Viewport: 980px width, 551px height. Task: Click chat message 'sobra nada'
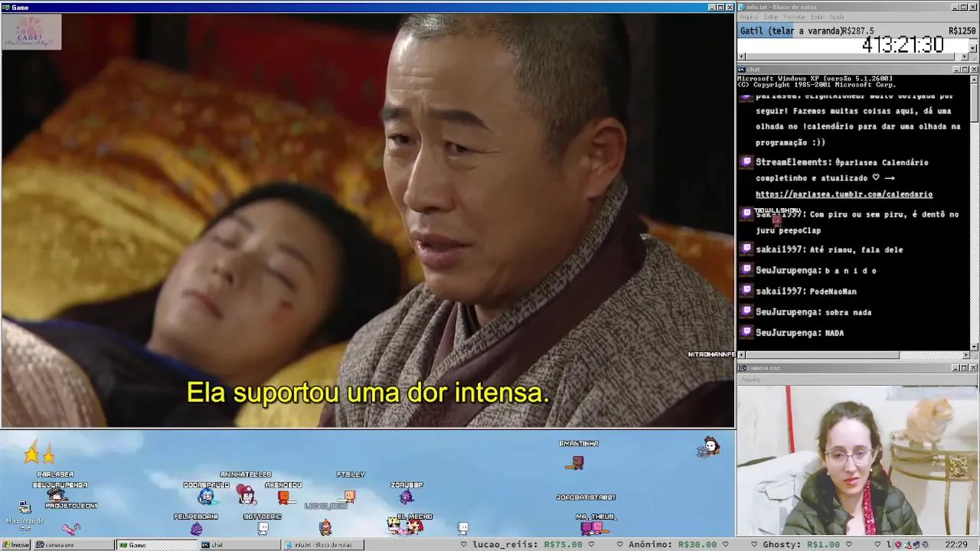click(x=848, y=312)
